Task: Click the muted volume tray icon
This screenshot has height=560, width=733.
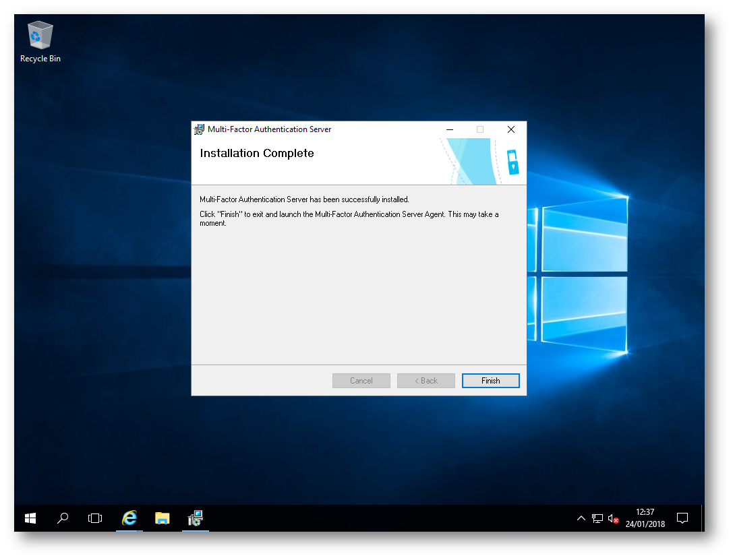Action: tap(613, 518)
